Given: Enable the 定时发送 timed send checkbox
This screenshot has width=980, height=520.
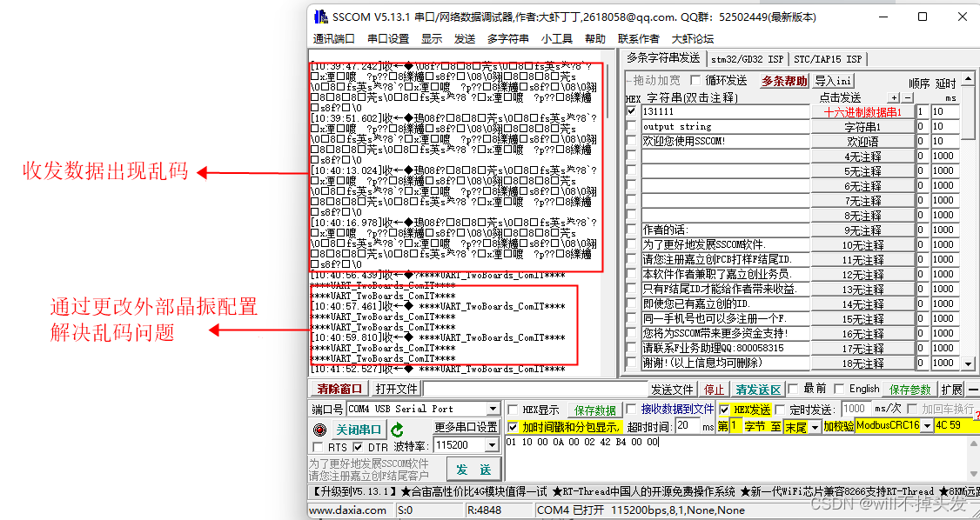Looking at the screenshot, I should (780, 410).
